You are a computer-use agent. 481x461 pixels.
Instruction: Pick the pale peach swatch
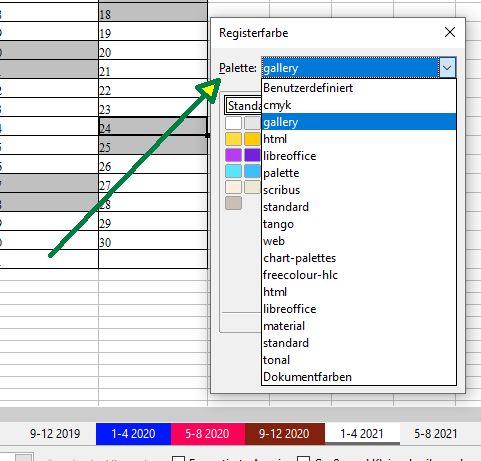pyautogui.click(x=233, y=187)
